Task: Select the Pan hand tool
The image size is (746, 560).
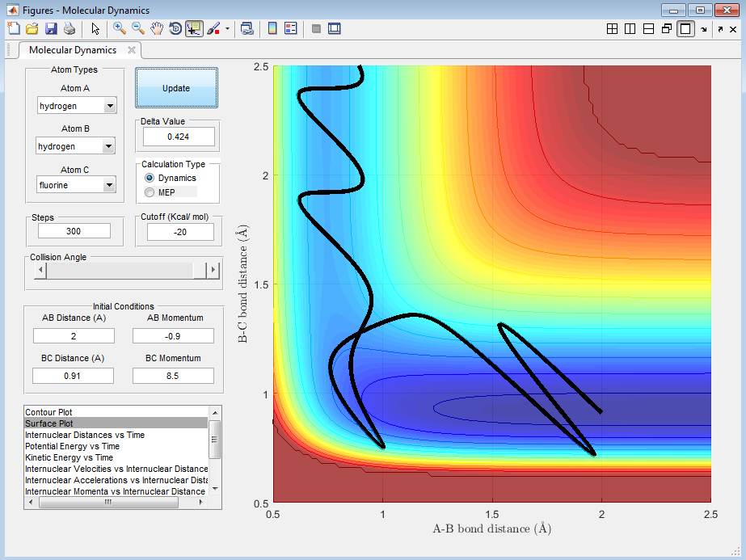Action: (157, 28)
